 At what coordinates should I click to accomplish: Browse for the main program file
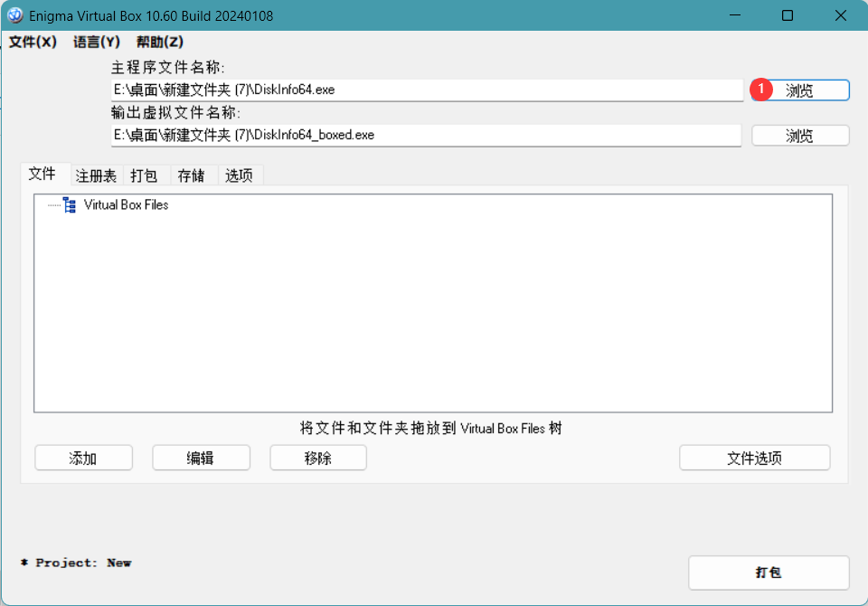tap(800, 90)
